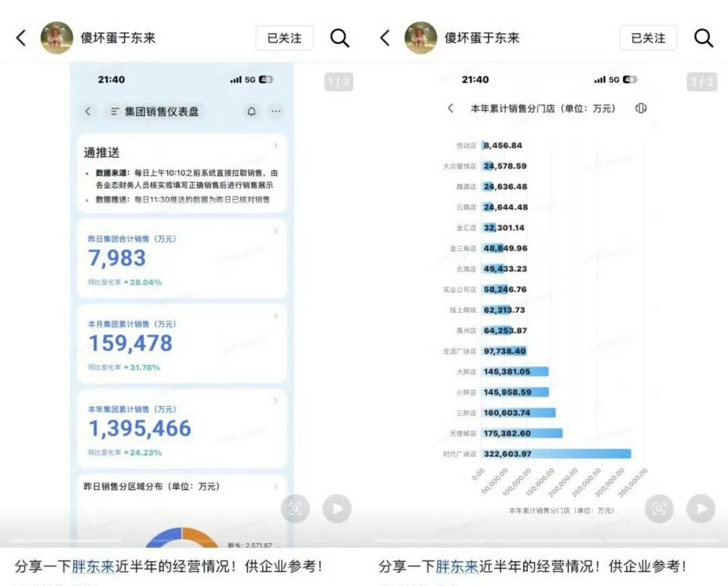Viewport: 728px width, 586px height.
Task: Click the 北海店 value 49,433.23
Action: pyautogui.click(x=505, y=269)
